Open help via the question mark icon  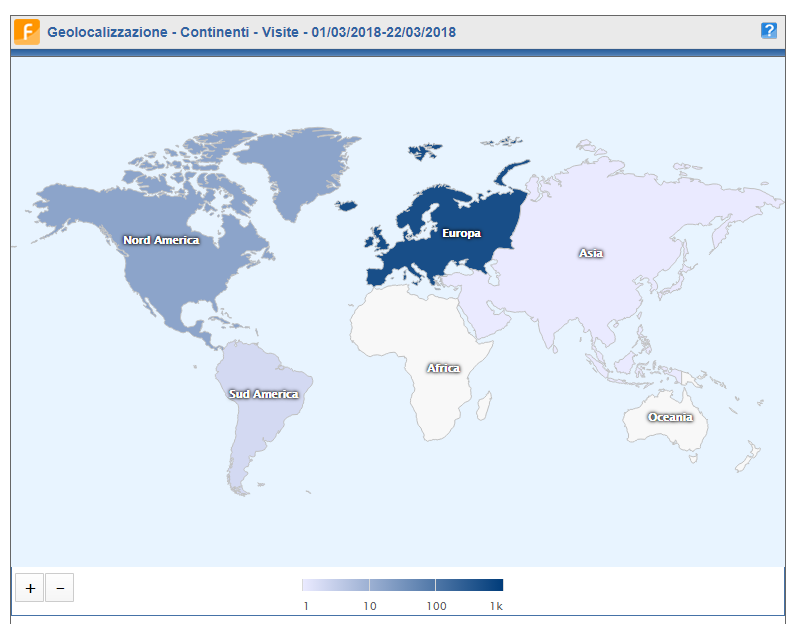pyautogui.click(x=768, y=31)
